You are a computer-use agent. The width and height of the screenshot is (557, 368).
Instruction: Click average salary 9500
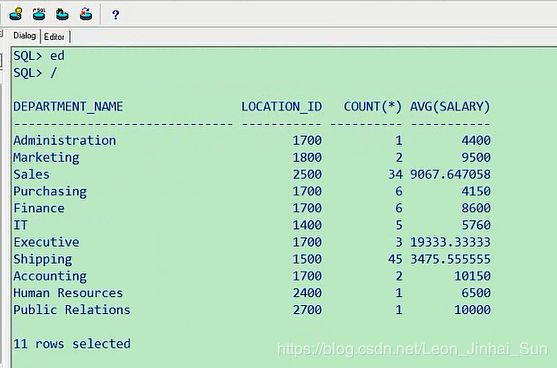[x=476, y=157]
